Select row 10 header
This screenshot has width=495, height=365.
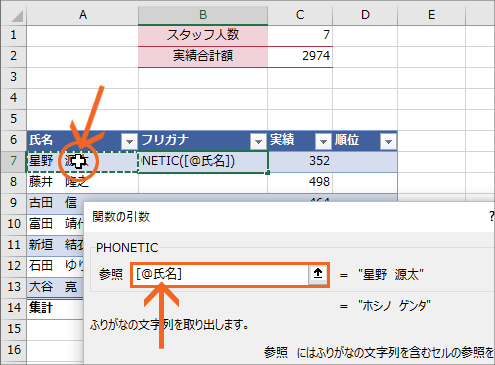click(x=13, y=224)
